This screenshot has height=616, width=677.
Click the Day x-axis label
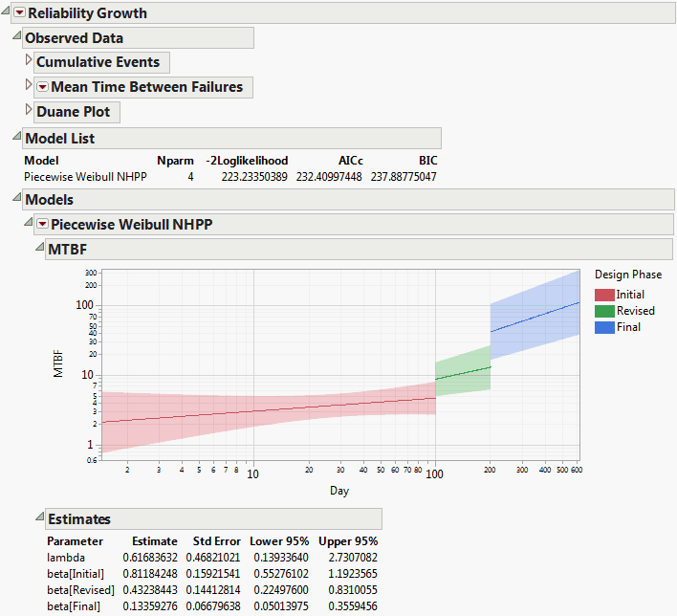pyautogui.click(x=340, y=490)
